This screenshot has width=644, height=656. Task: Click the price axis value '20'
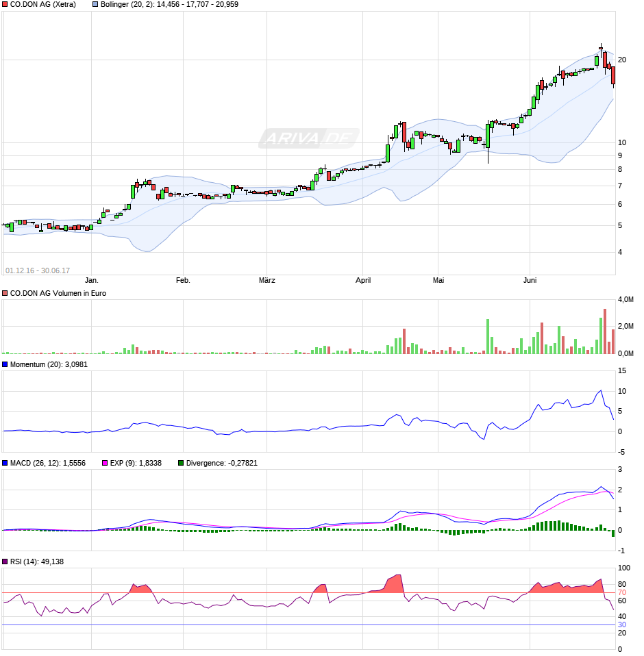coord(622,60)
